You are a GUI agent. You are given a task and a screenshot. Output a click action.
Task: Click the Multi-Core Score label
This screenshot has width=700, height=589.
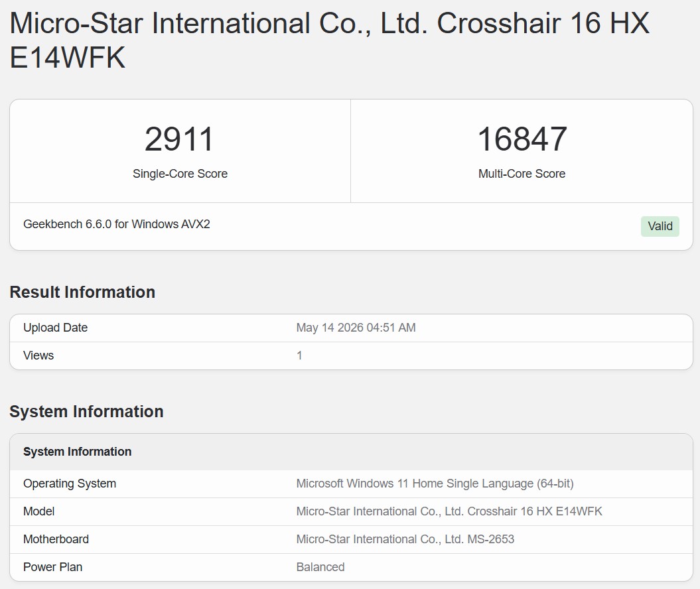[522, 174]
